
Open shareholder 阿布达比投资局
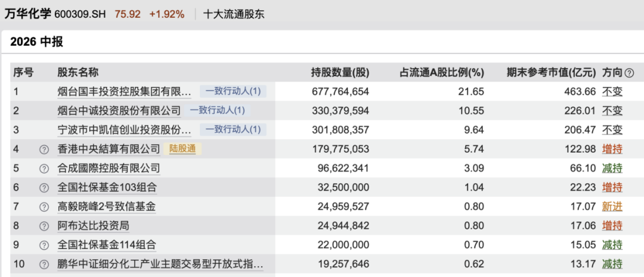coord(93,226)
